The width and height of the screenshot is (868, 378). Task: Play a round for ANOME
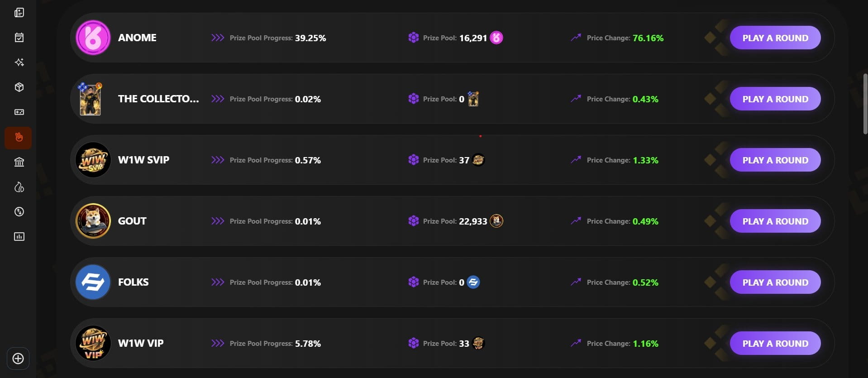click(x=775, y=38)
